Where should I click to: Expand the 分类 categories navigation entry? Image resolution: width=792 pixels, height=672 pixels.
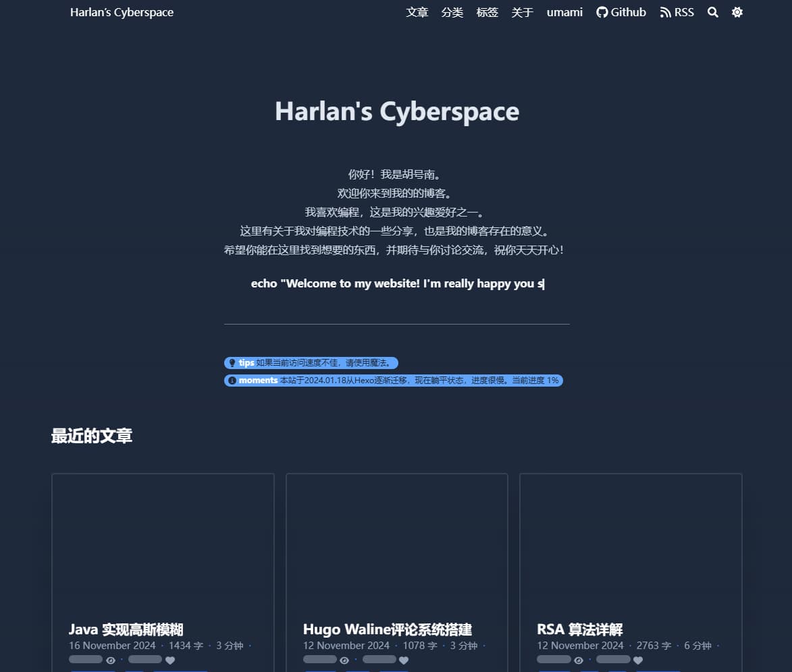(x=452, y=12)
